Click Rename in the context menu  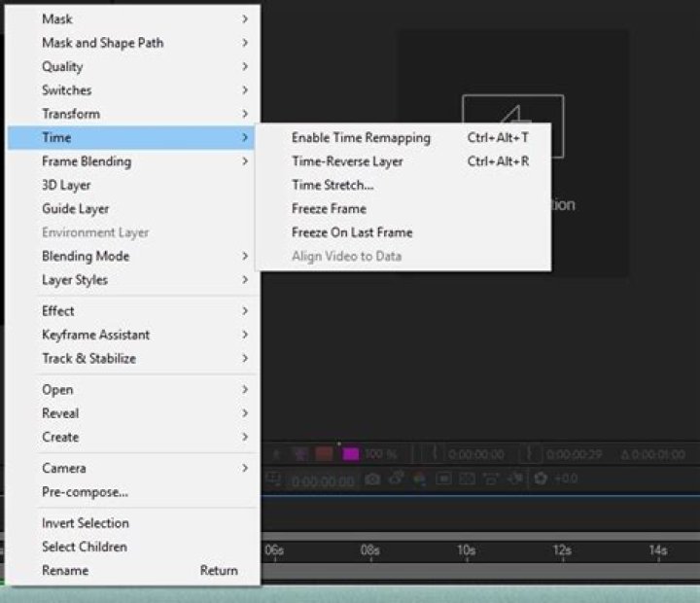point(65,571)
